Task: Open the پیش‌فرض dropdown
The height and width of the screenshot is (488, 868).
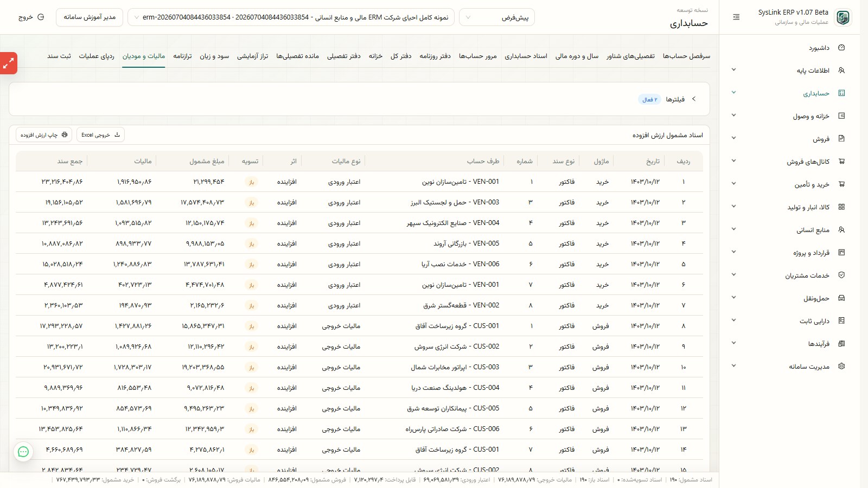Action: 497,17
